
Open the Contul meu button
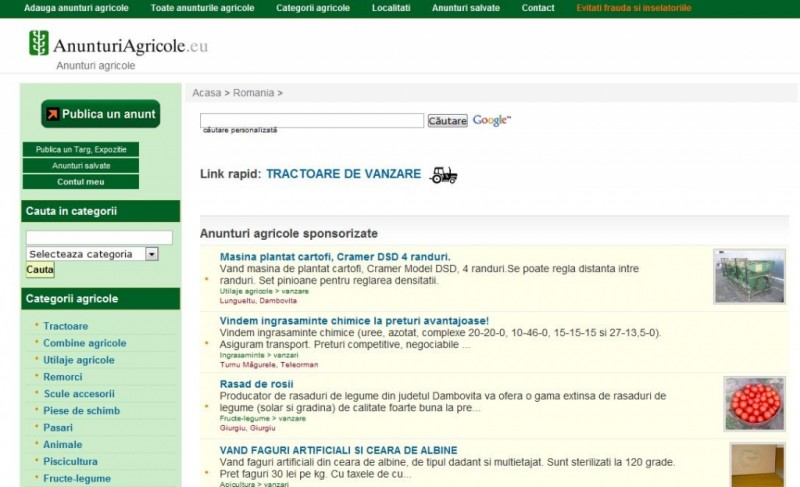tap(81, 182)
